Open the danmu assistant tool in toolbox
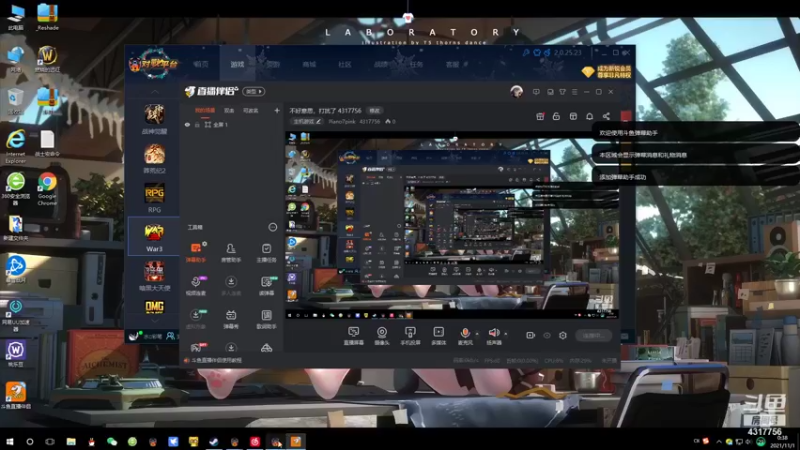This screenshot has height=450, width=800. coord(195,252)
